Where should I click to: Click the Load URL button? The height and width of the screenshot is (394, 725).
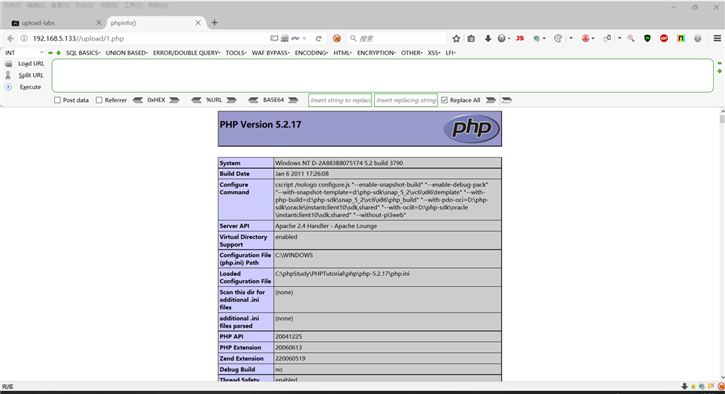coord(31,63)
